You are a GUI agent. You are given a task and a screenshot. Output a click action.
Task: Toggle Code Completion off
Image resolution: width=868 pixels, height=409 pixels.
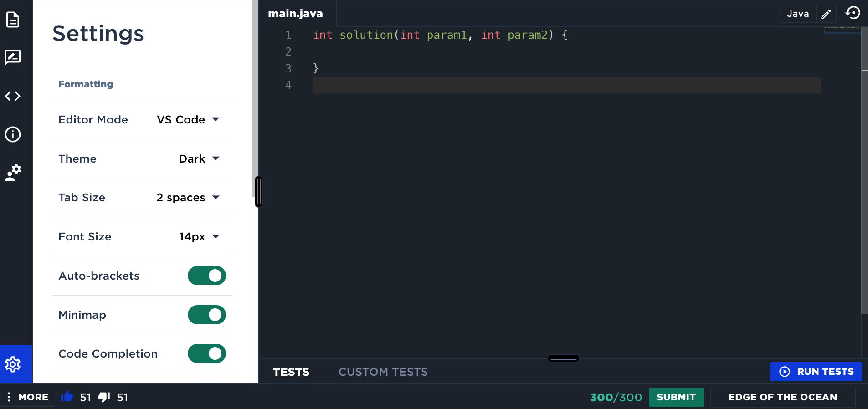[207, 353]
